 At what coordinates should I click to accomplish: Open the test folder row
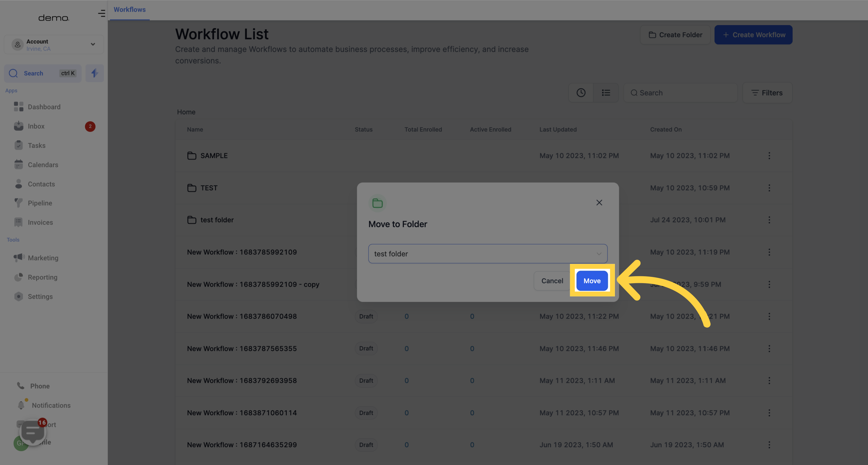(217, 220)
